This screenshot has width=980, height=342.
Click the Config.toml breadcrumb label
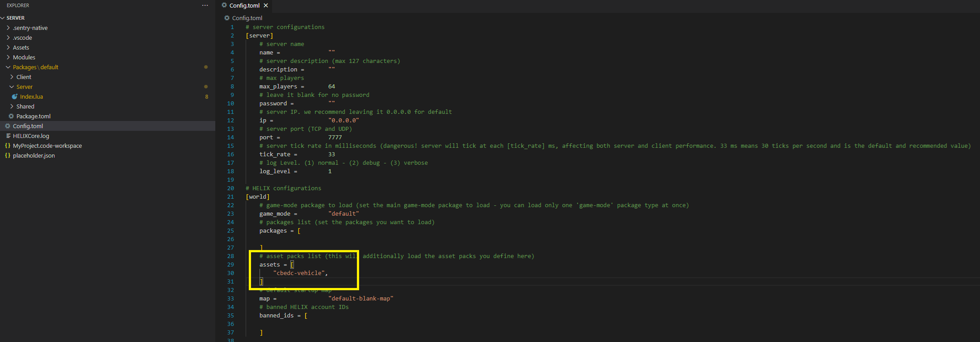coord(247,18)
